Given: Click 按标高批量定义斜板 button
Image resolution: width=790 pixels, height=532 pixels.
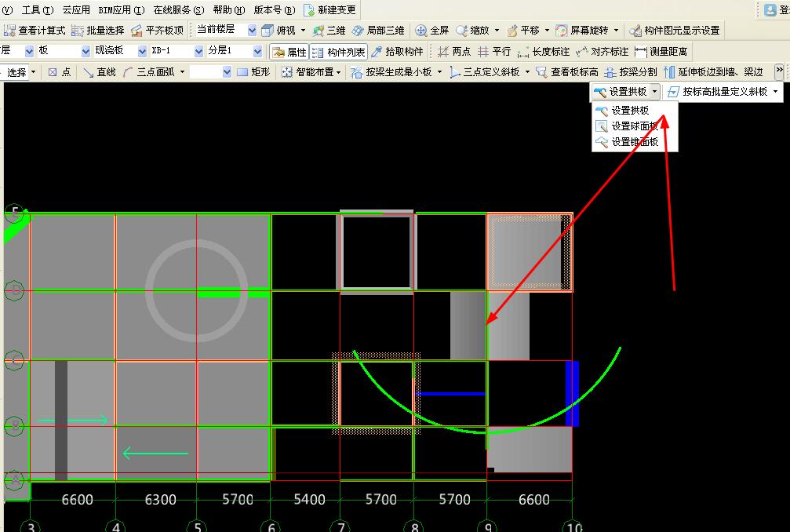Looking at the screenshot, I should 718,92.
